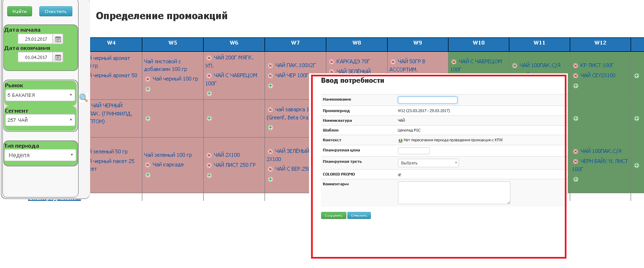The width and height of the screenshot is (644, 268).
Task: Delete ЧАЙ С ЧАБРЕЦОМ 100Г in W6
Action: tap(209, 76)
